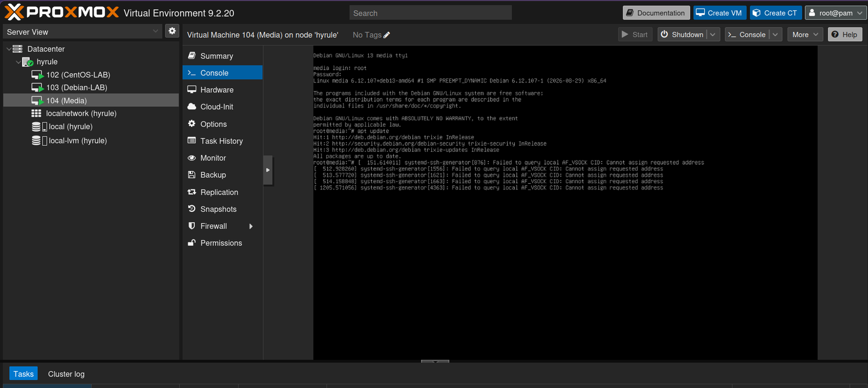
Task: Click the Permissions unlock icon
Action: pos(192,243)
